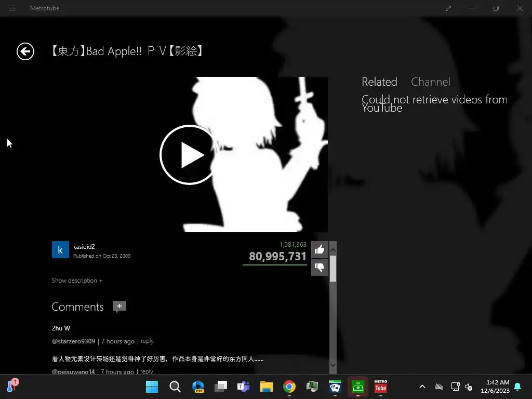Open the monitor app on the taskbar
Screen dimensions: 532x399
point(312,387)
